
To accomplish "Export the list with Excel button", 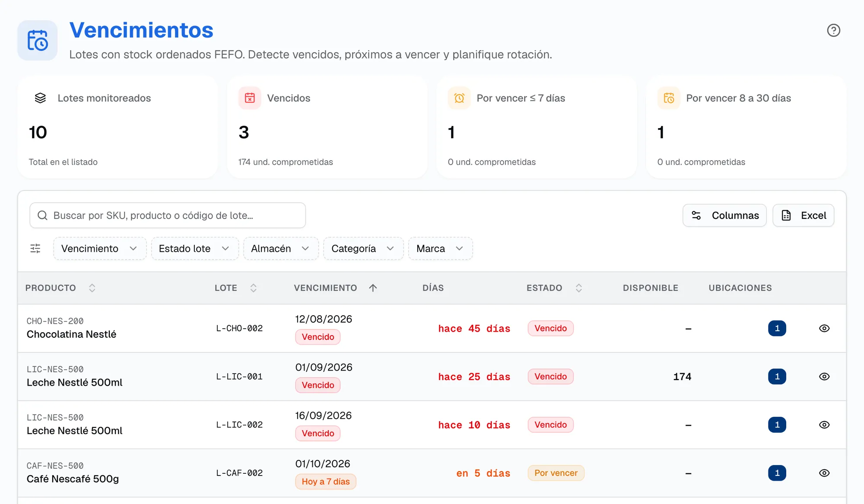I will [x=803, y=215].
